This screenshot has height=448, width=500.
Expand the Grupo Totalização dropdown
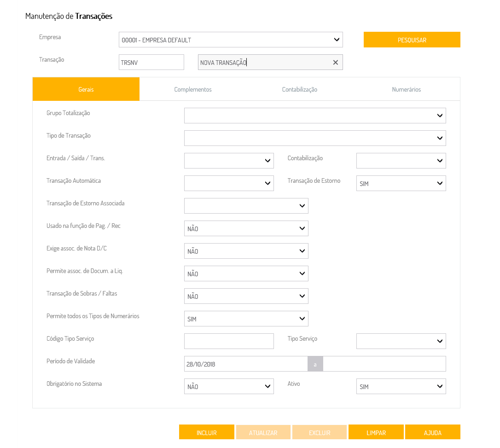(315, 116)
